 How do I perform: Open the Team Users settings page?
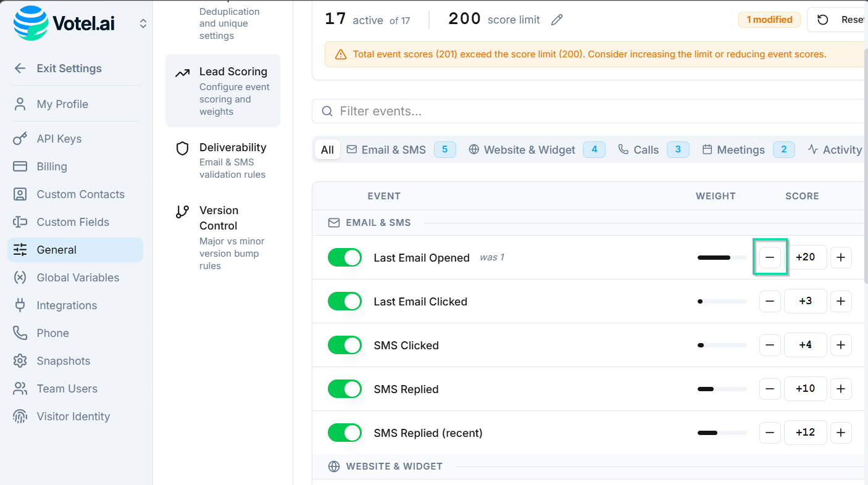(x=67, y=389)
